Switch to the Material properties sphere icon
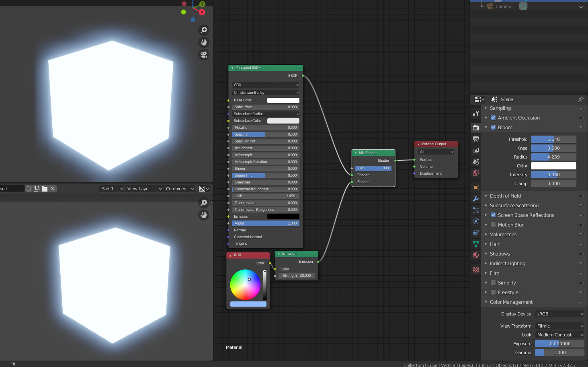588x367 pixels. 476,255
